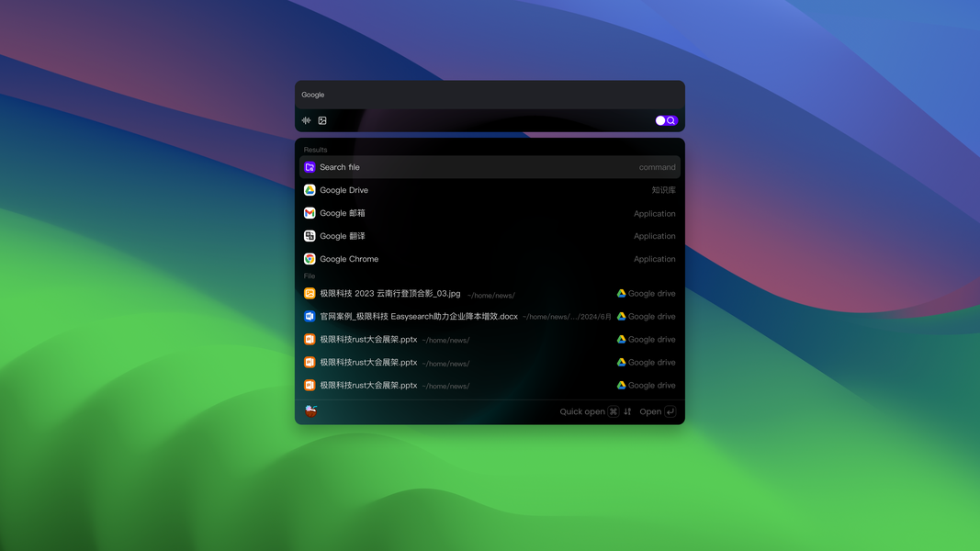Launch Google Chrome from results

click(490, 259)
